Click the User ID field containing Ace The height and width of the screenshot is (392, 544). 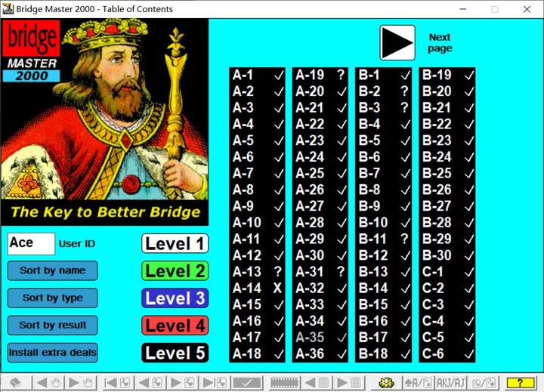[x=31, y=243]
